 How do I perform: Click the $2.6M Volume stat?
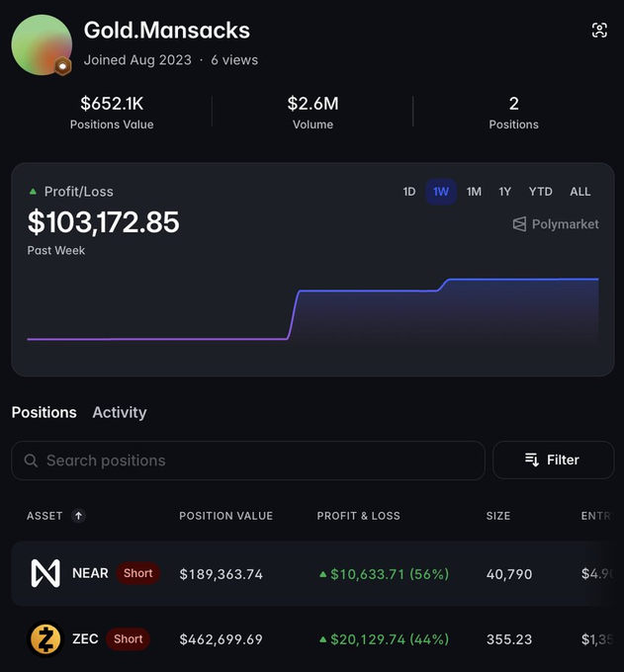click(312, 112)
